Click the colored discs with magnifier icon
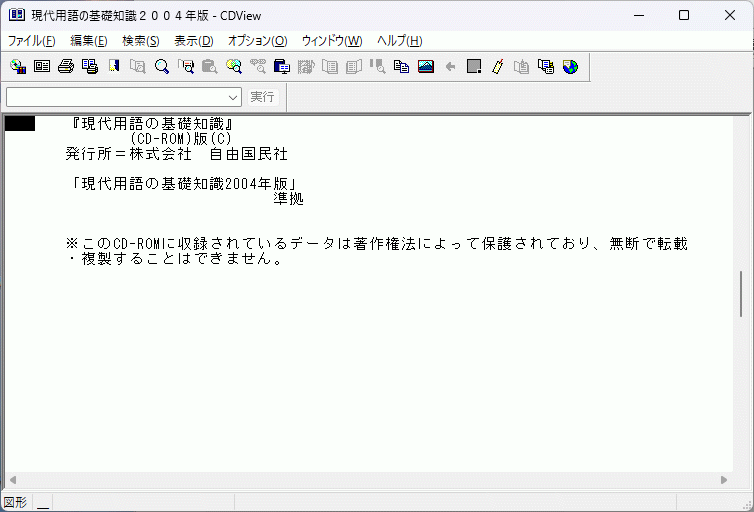This screenshot has width=754, height=512. (x=234, y=66)
